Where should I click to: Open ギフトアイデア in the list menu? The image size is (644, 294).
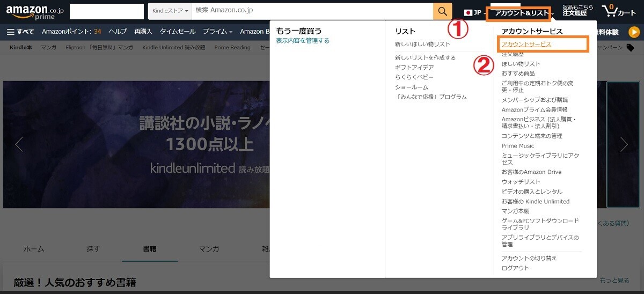pyautogui.click(x=414, y=68)
